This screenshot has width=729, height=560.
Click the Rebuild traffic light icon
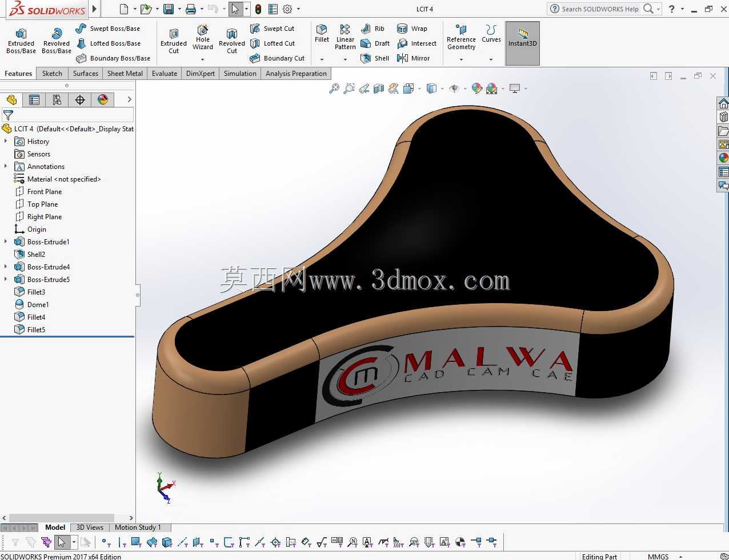point(258,9)
